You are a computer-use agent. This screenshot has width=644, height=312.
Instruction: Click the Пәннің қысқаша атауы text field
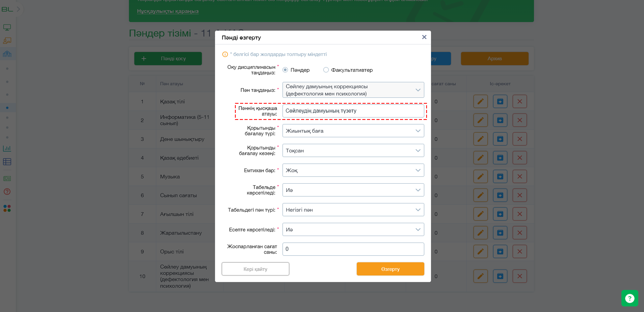pos(353,111)
